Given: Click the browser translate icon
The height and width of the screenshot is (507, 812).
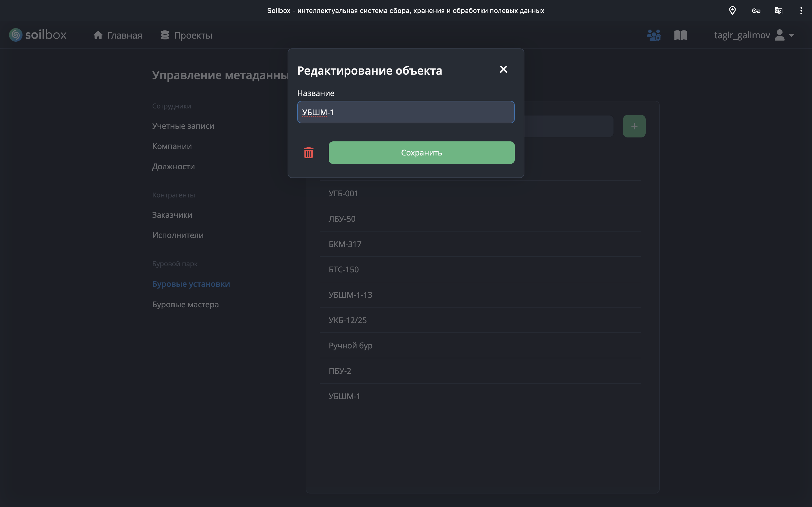Looking at the screenshot, I should [778, 11].
